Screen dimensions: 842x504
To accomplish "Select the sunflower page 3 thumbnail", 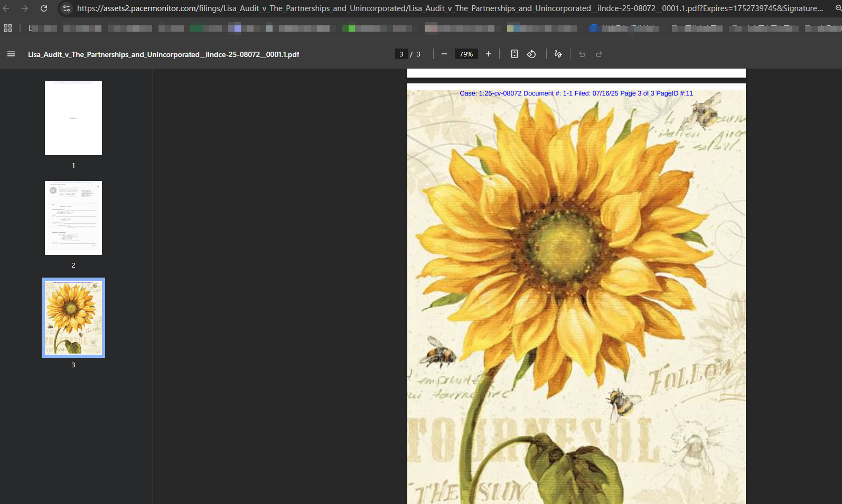I will pyautogui.click(x=73, y=318).
